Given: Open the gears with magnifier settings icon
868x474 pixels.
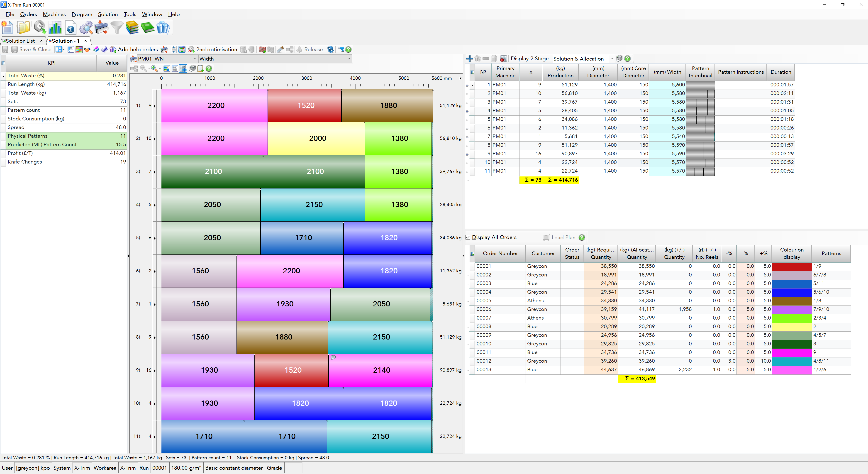Looking at the screenshot, I should tap(86, 27).
